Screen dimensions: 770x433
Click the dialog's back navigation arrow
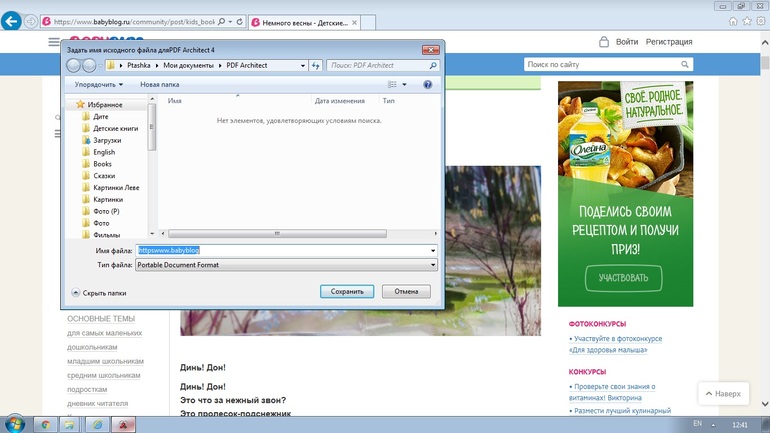tap(74, 65)
